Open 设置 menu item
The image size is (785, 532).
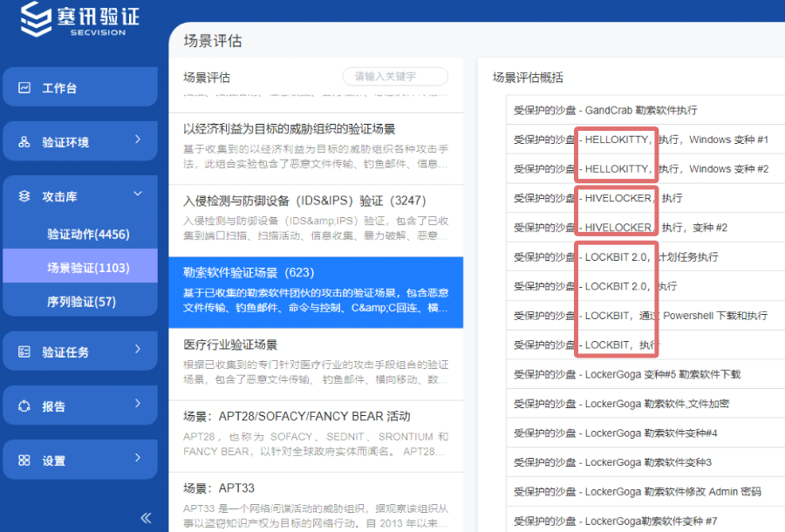[80, 460]
